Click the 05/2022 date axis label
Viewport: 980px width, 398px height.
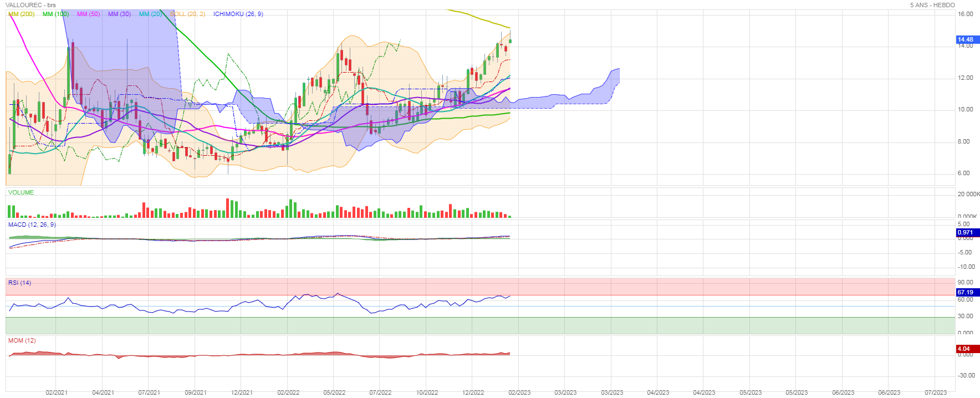coord(334,392)
